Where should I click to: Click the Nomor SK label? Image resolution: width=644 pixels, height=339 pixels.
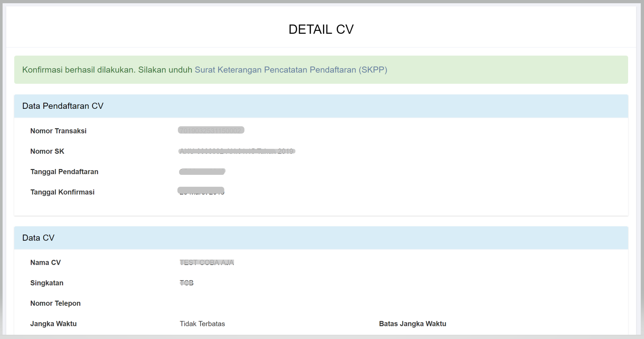point(47,152)
